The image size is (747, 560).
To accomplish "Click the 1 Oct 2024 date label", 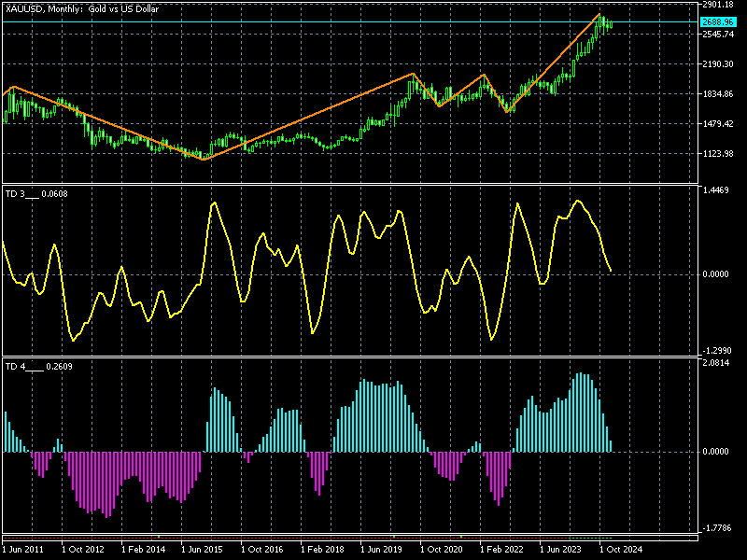I will (621, 549).
